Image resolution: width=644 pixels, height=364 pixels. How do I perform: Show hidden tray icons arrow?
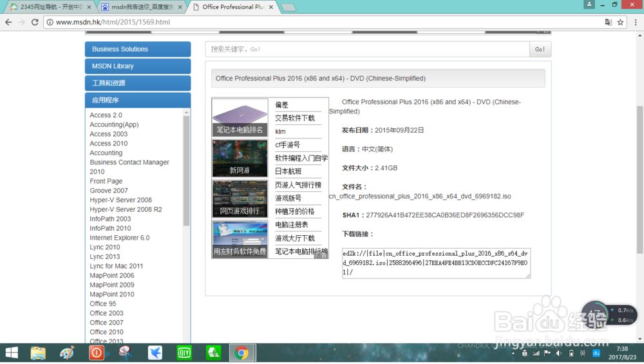click(x=513, y=353)
